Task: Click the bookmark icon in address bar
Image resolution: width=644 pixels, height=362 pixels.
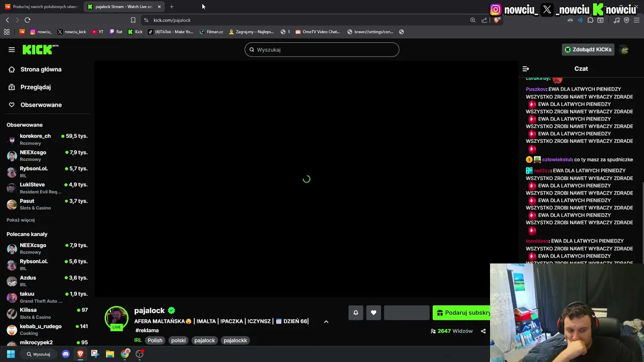Action: pyautogui.click(x=133, y=20)
